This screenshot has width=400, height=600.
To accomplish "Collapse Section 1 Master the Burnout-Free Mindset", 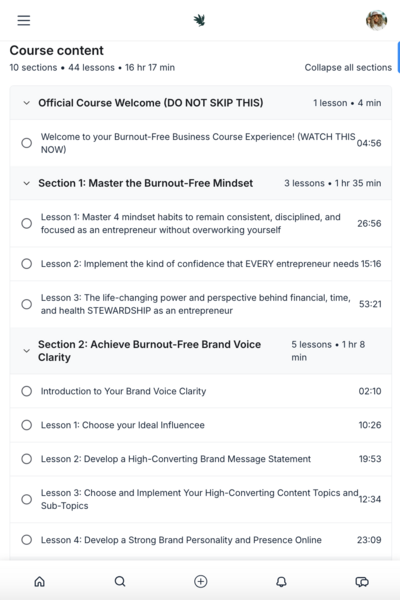I will click(26, 183).
